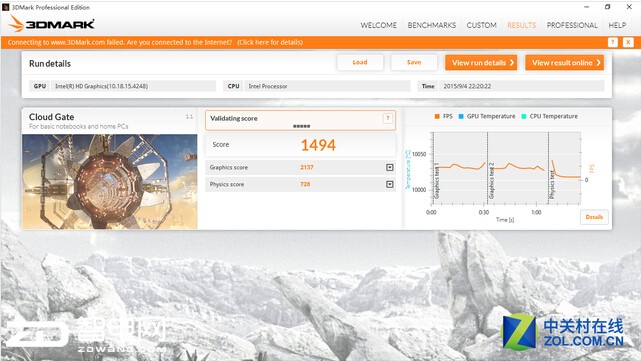
Task: Open the Professional tab
Action: 572,25
